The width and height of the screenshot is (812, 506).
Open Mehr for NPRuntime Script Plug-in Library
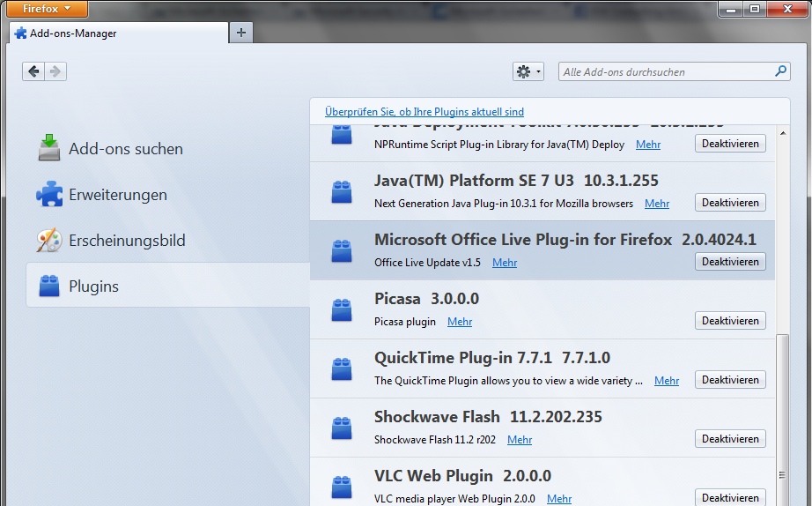(x=648, y=145)
